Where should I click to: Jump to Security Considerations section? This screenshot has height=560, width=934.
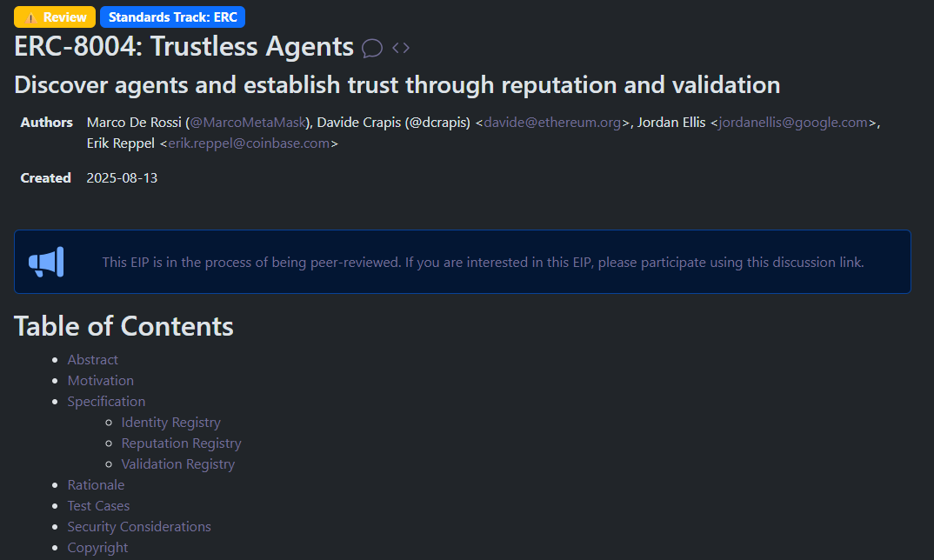tap(139, 526)
